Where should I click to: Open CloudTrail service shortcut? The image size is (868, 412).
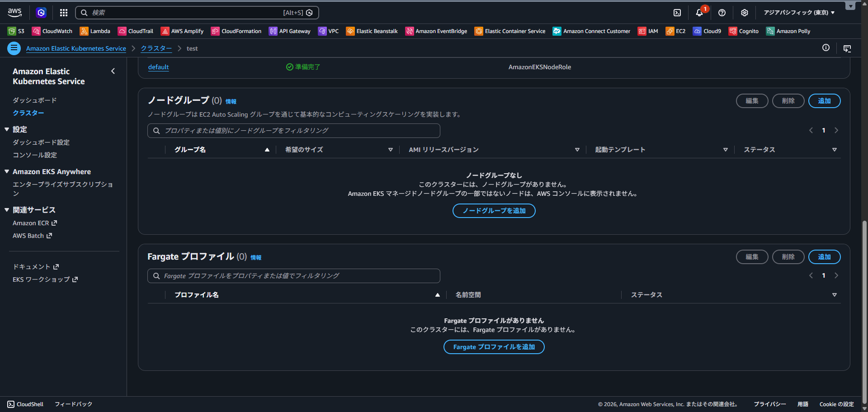(x=136, y=31)
